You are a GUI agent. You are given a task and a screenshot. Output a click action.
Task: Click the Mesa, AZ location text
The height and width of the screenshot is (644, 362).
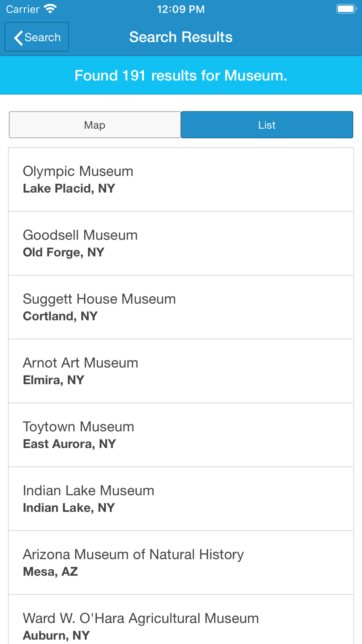[50, 572]
